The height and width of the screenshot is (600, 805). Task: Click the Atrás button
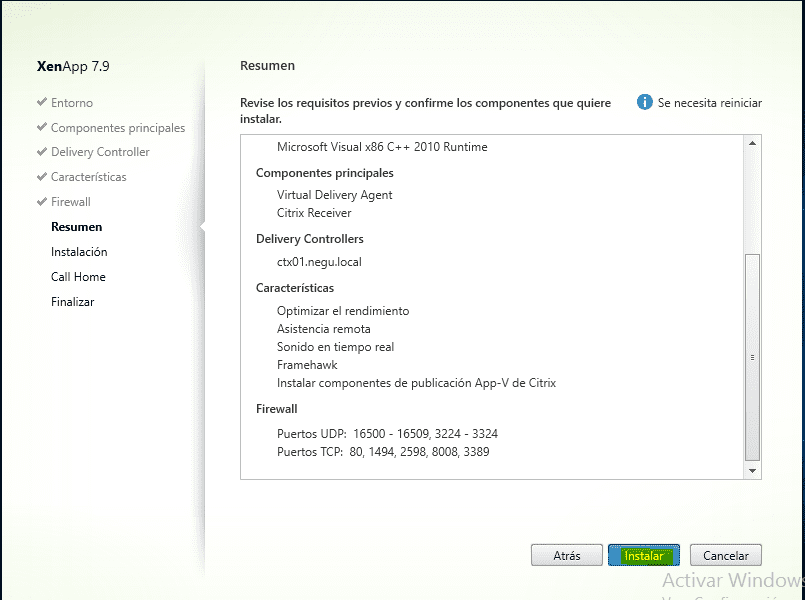click(567, 555)
